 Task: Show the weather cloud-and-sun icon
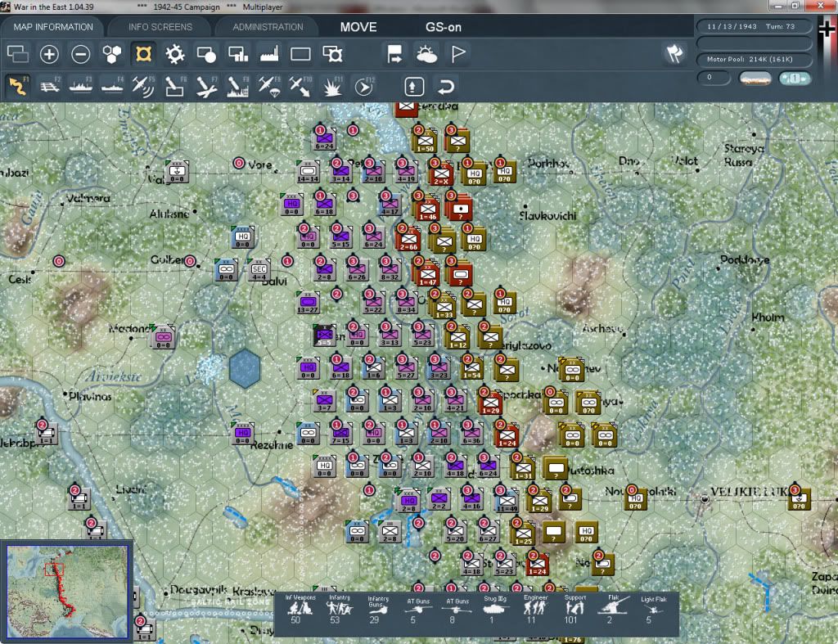point(426,54)
